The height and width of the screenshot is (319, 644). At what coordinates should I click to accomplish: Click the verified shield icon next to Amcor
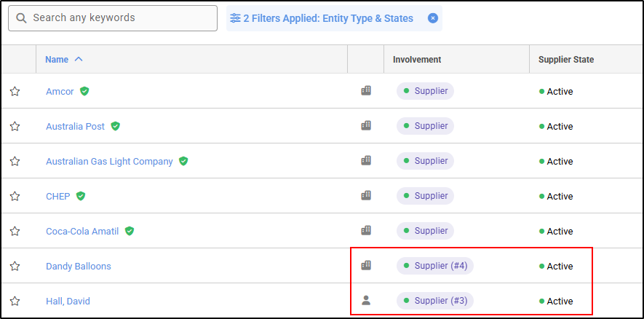click(84, 91)
